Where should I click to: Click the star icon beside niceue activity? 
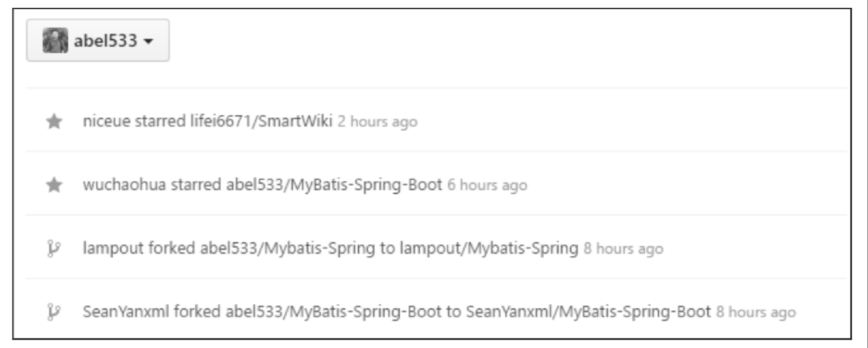pos(54,121)
